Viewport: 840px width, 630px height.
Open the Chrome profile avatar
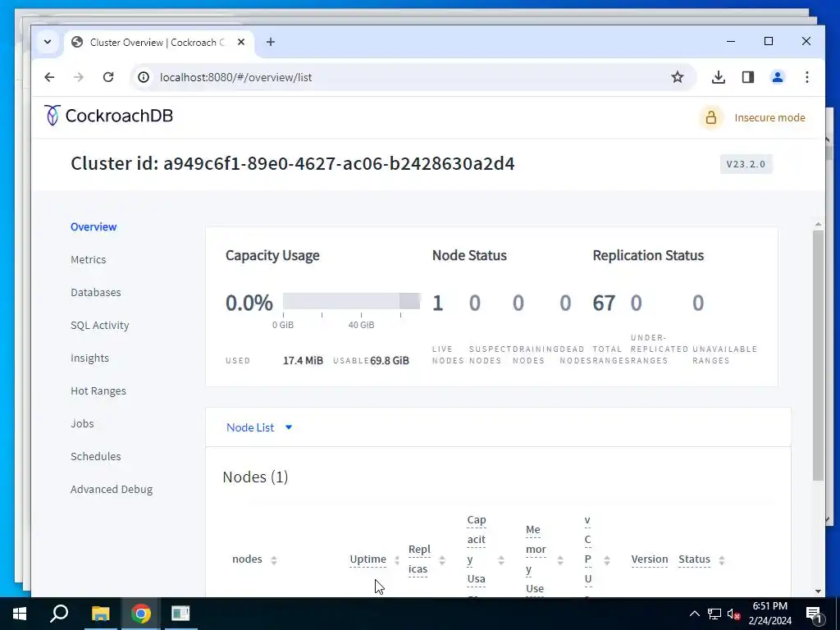point(778,77)
